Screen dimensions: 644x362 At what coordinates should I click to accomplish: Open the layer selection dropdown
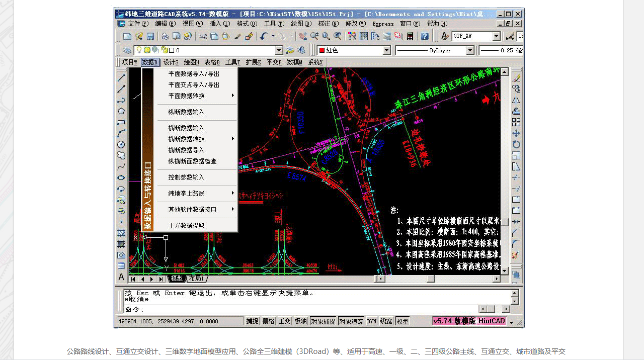[x=280, y=50]
